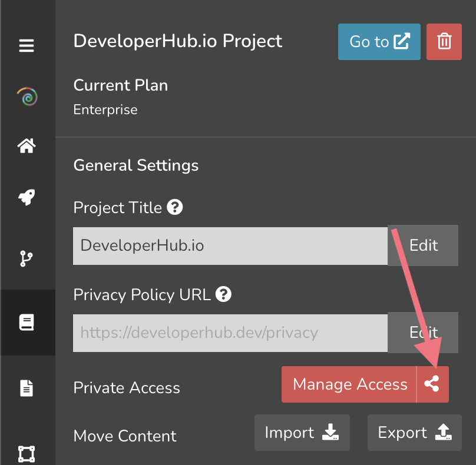Click the DeveloperHub.io project title input
This screenshot has width=476, height=465.
(230, 245)
